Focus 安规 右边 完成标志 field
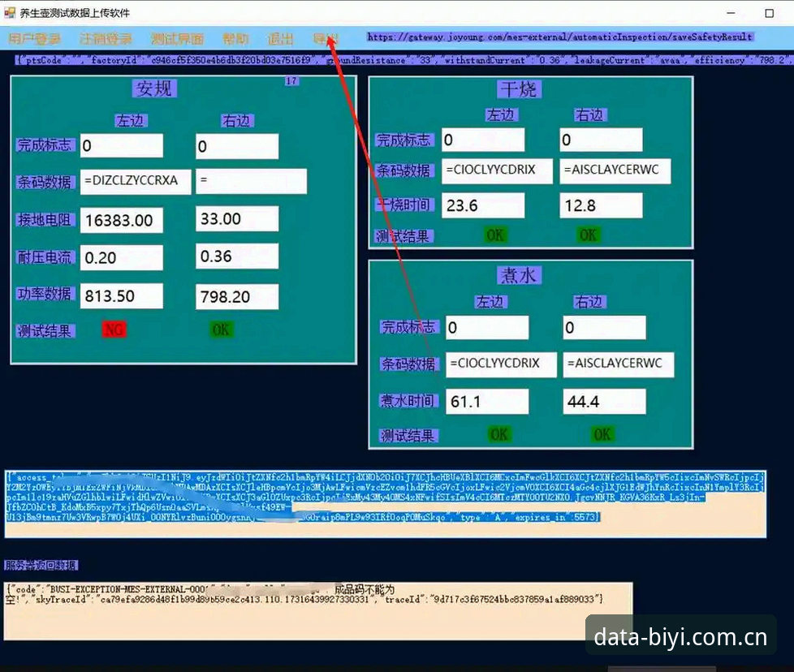Screen dimensions: 794x672 [x=237, y=146]
